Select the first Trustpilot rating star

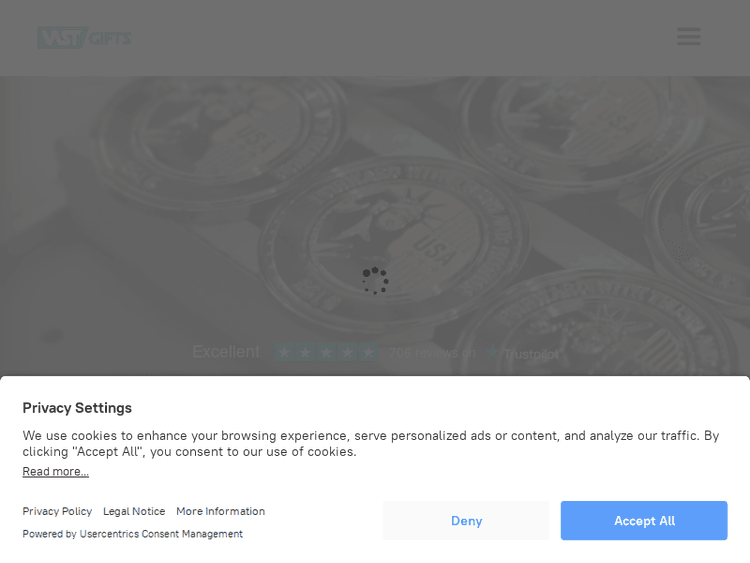[x=284, y=353]
